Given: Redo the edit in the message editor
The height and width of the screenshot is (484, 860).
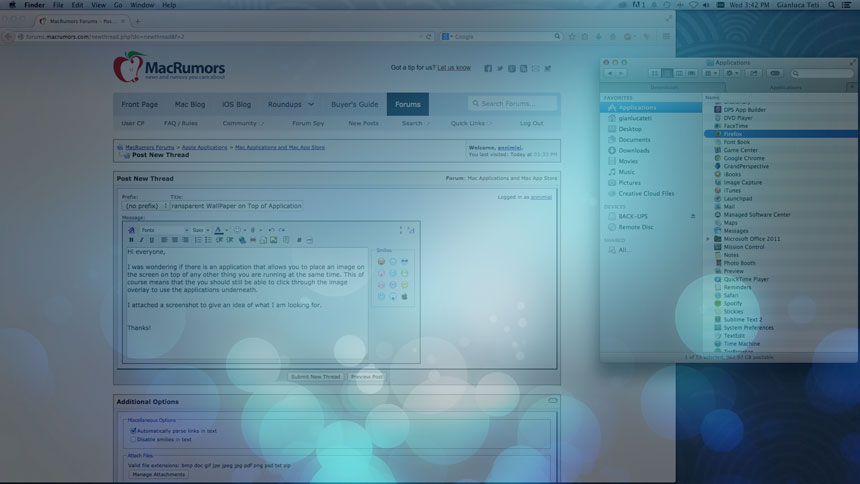Looking at the screenshot, I should point(281,230).
